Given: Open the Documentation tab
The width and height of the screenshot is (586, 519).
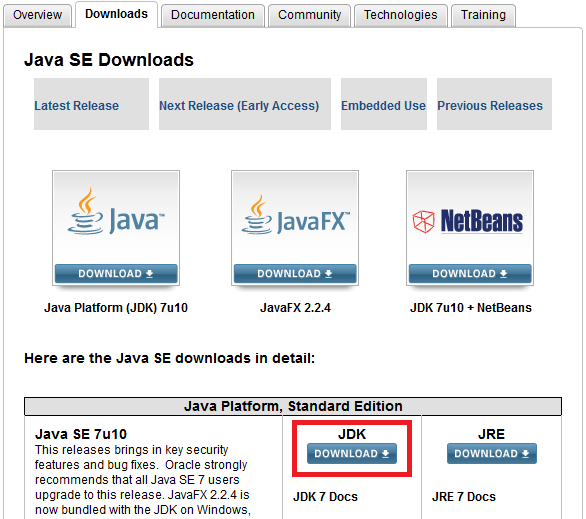Looking at the screenshot, I should pyautogui.click(x=213, y=15).
